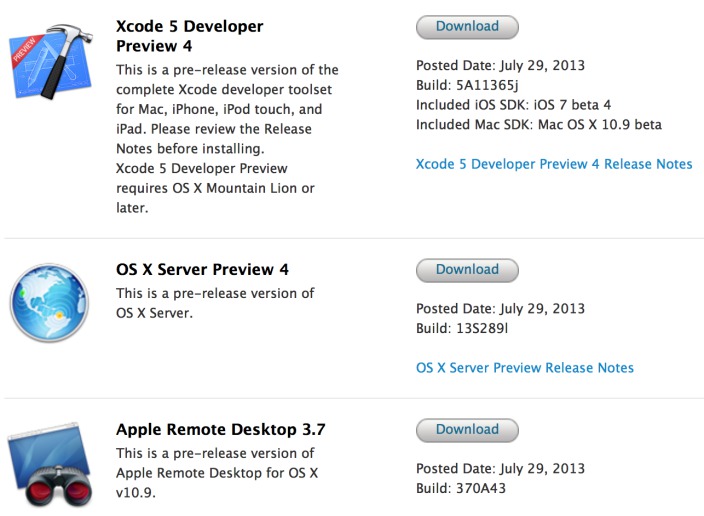Download Xcode 5 Developer Preview 4
Viewport: 704px width, 516px height.
tap(467, 27)
